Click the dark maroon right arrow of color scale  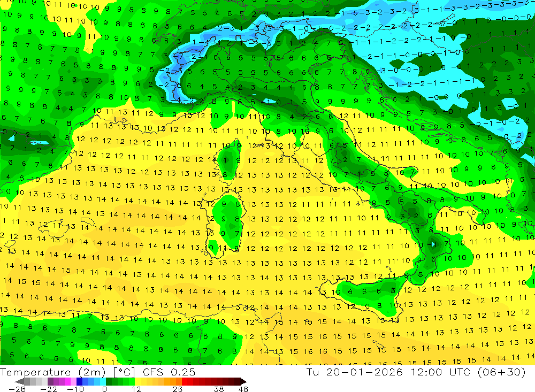pyautogui.click(x=242, y=381)
